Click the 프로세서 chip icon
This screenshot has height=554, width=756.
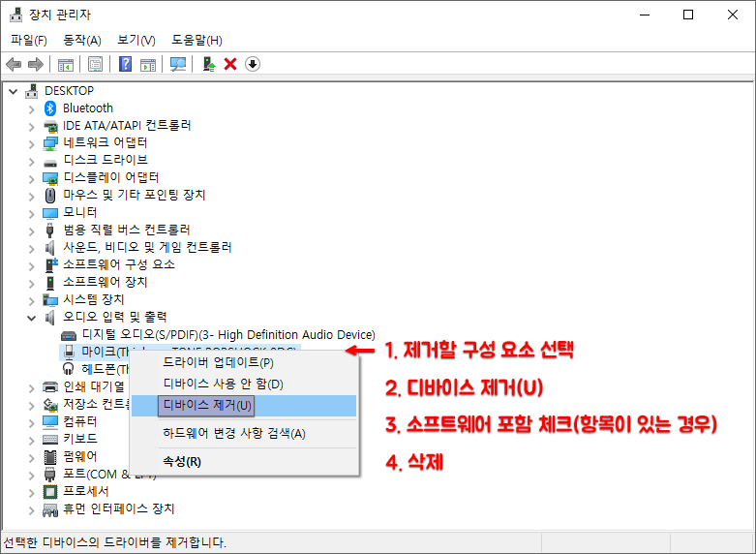[x=50, y=492]
